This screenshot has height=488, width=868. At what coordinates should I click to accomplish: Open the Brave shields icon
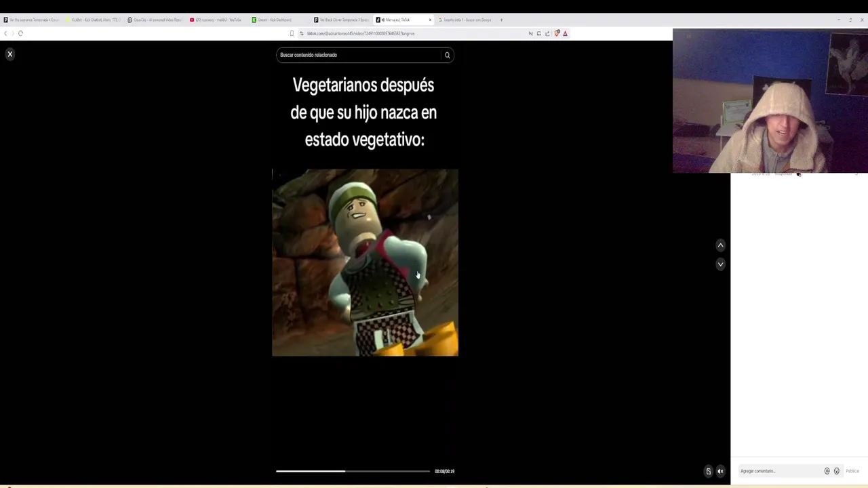click(x=557, y=33)
